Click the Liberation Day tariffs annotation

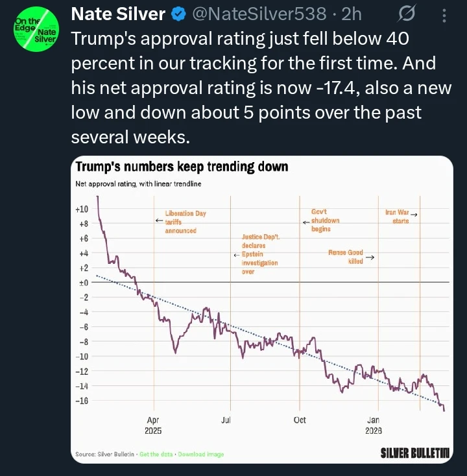point(184,222)
